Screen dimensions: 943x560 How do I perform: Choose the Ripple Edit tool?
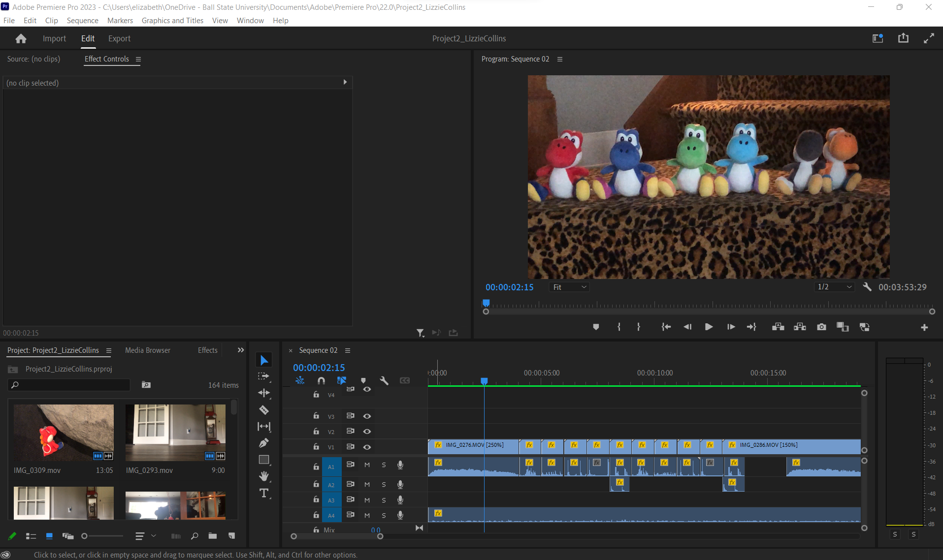coord(264,393)
